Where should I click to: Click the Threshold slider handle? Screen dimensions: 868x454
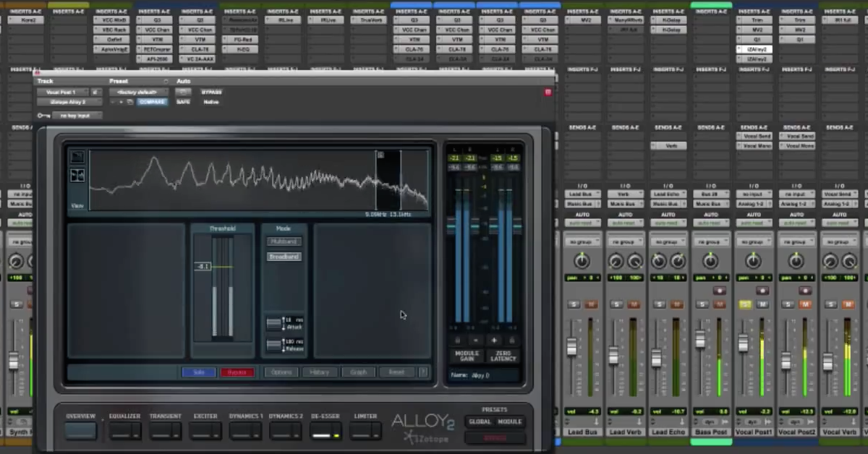(x=203, y=267)
